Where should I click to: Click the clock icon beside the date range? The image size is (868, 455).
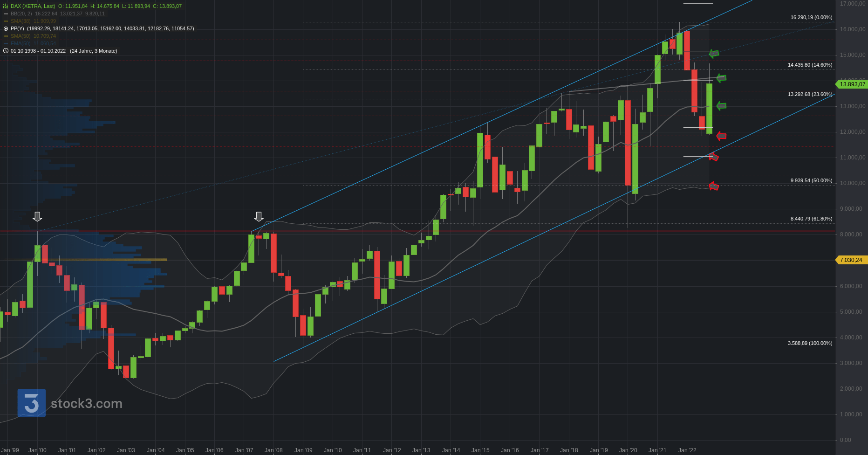pos(6,51)
